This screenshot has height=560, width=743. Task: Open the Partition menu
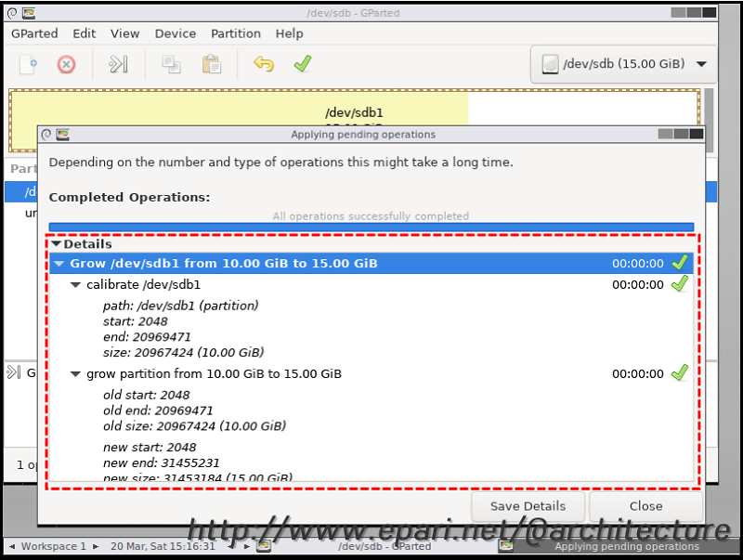[236, 33]
